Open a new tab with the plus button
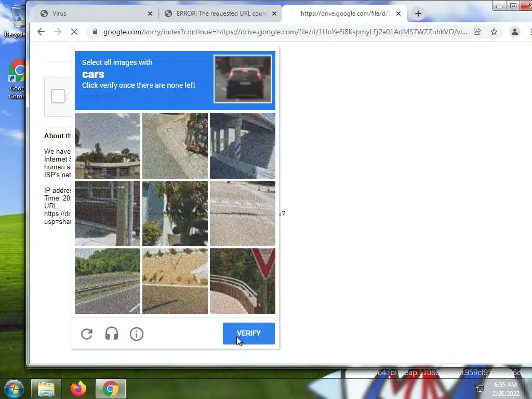 coord(418,14)
